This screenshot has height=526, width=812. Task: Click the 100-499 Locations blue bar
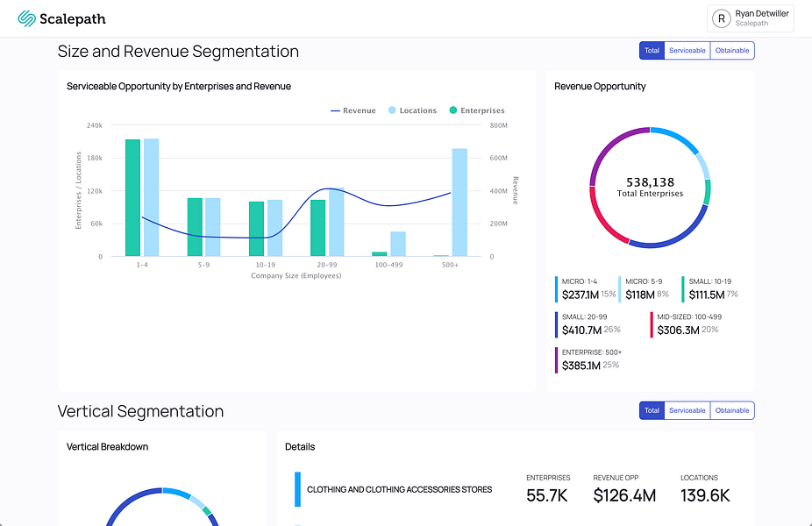(x=398, y=244)
